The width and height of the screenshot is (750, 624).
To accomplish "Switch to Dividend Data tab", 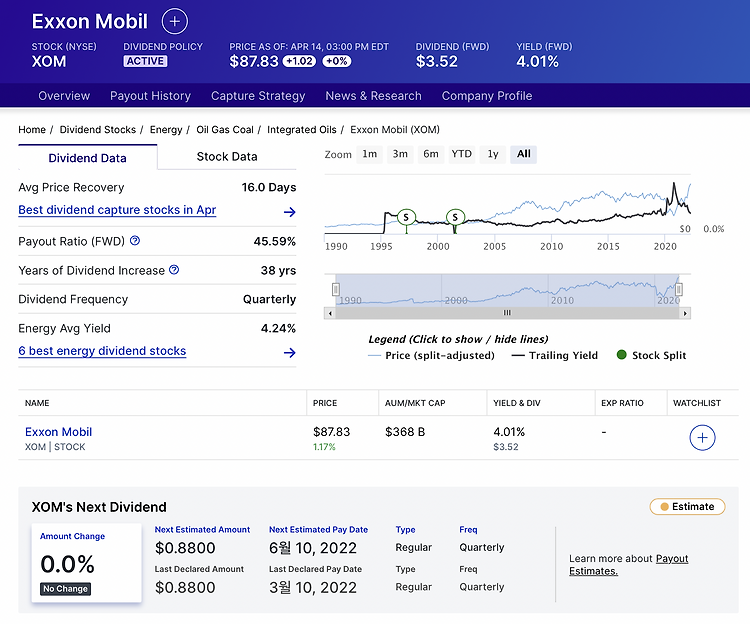I will point(88,157).
